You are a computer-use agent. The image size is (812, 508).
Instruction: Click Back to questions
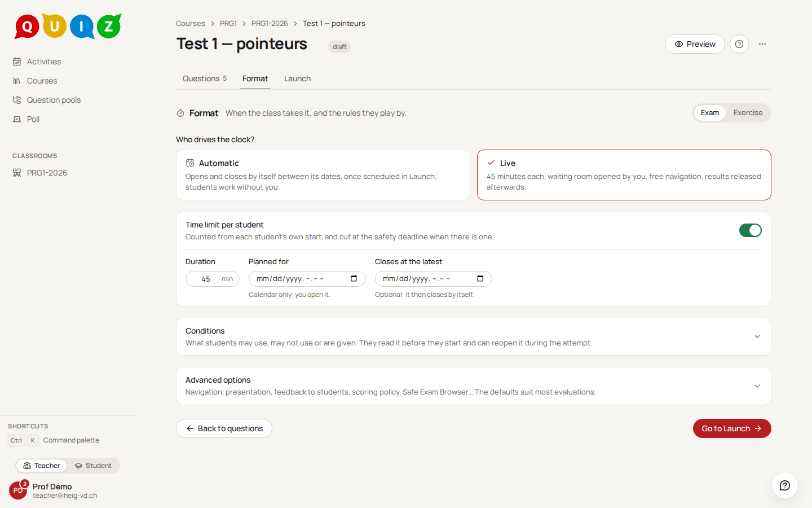[224, 428]
